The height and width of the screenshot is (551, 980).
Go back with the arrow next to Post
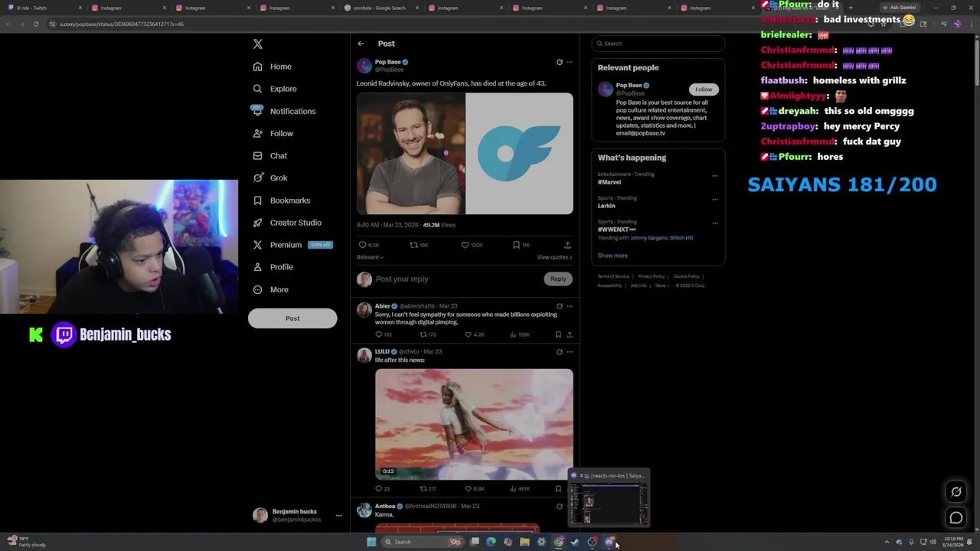[x=361, y=44]
